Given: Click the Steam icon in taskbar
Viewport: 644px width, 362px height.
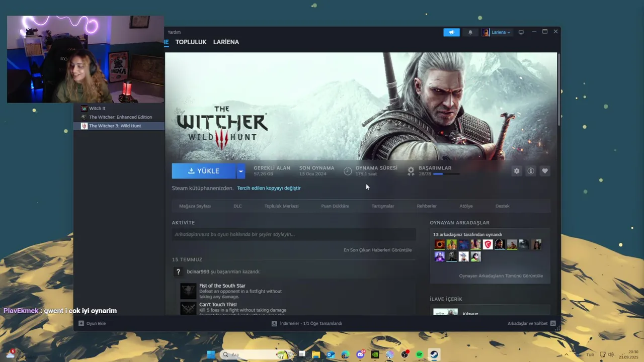Looking at the screenshot, I should pyautogui.click(x=434, y=354).
